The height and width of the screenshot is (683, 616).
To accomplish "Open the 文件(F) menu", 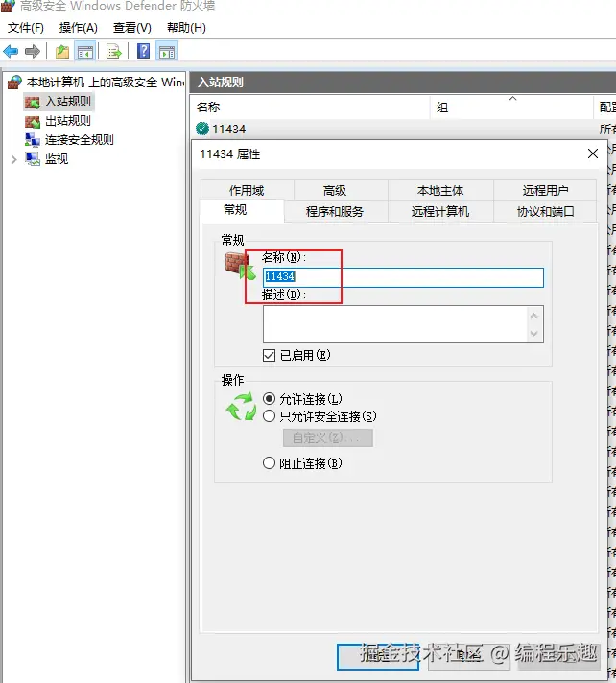I will (26, 28).
